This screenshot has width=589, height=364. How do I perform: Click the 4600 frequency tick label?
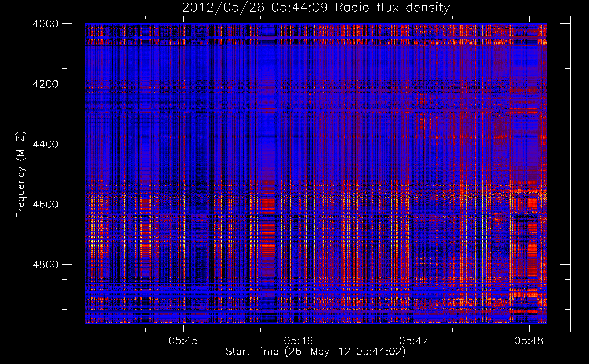coord(46,204)
